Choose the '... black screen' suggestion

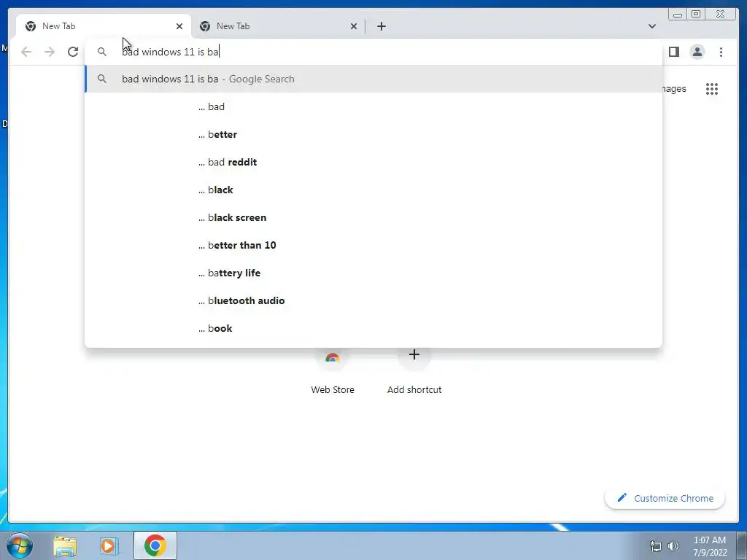click(x=373, y=217)
